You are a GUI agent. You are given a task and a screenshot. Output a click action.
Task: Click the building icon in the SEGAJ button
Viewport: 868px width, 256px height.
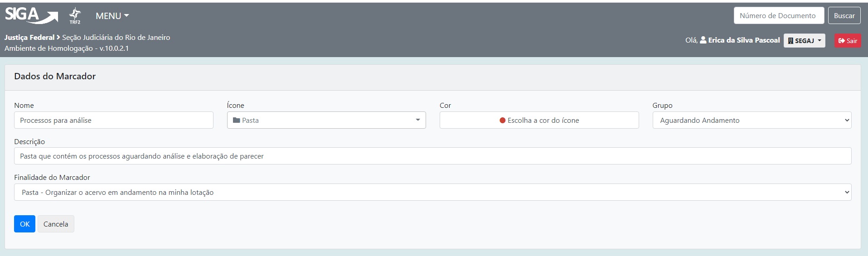click(x=790, y=41)
